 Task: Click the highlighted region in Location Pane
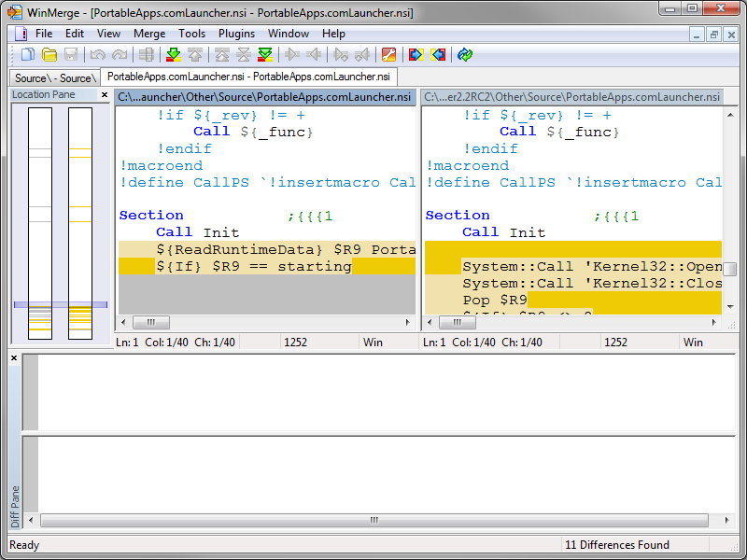(60, 304)
